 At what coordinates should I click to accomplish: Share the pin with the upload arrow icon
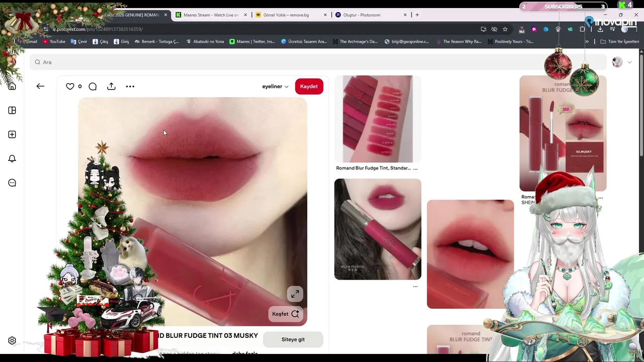click(x=111, y=86)
